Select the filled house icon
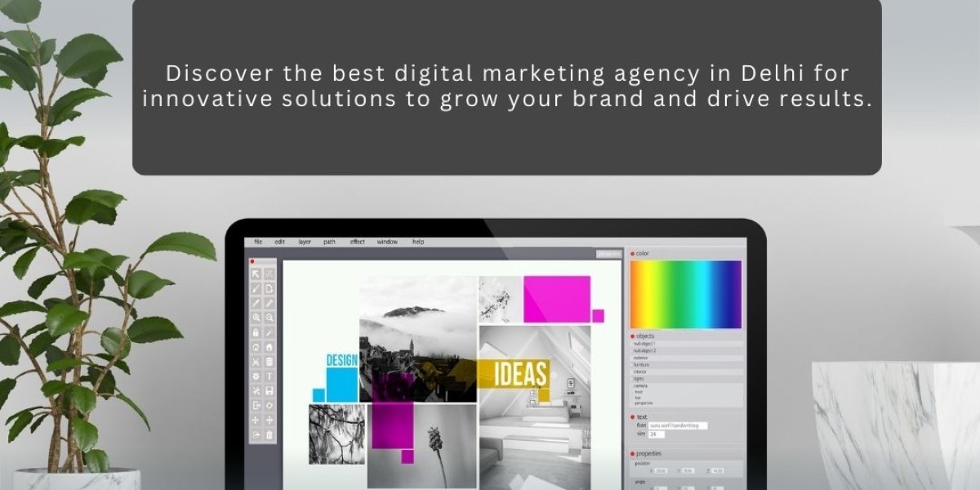This screenshot has height=490, width=980. click(269, 347)
